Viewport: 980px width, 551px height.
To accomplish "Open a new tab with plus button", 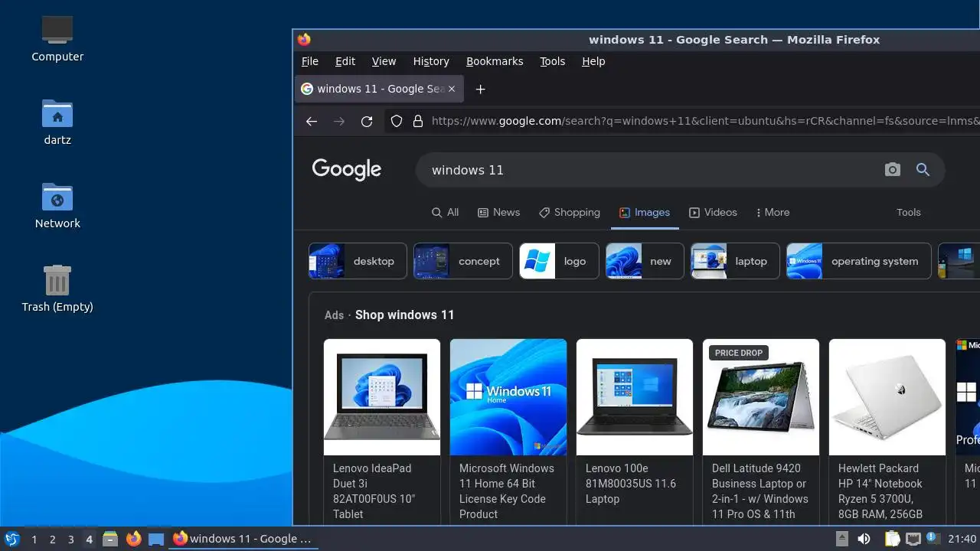I will click(480, 89).
